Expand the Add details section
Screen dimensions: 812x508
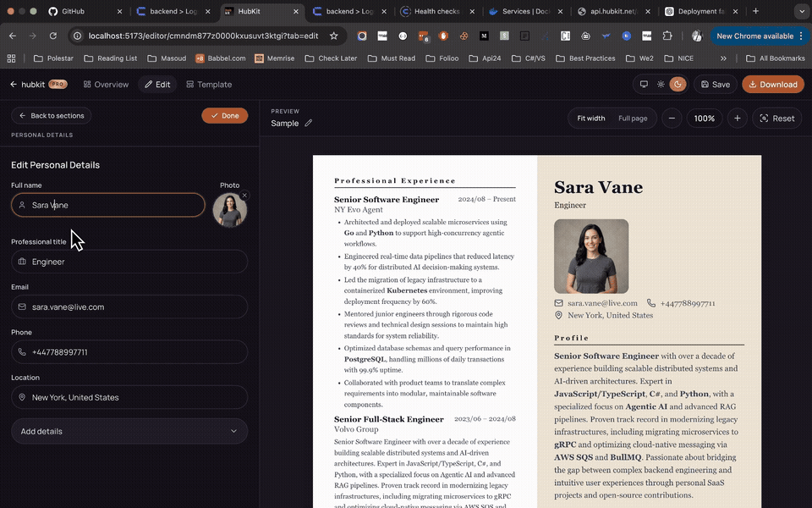[x=129, y=431]
